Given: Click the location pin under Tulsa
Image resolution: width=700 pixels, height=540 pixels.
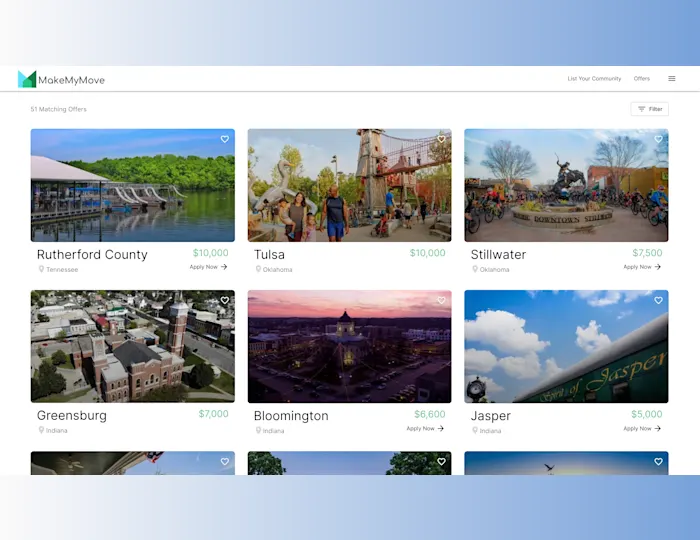Looking at the screenshot, I should tap(258, 269).
